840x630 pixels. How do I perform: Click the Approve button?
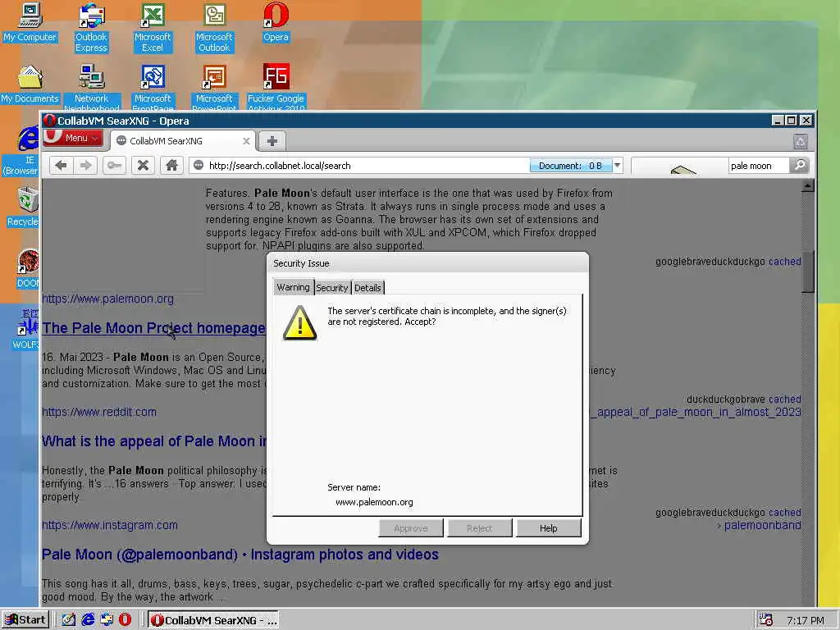411,528
